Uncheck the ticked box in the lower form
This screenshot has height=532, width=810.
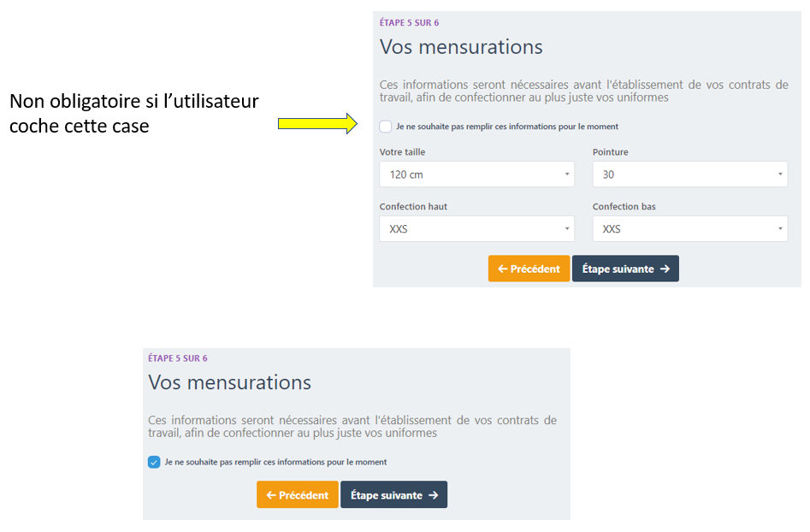(x=154, y=462)
